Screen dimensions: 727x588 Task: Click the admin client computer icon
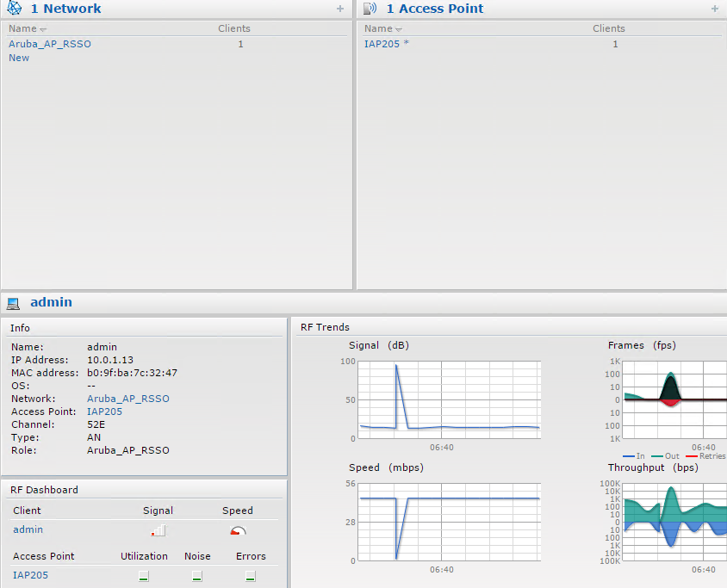(x=13, y=302)
